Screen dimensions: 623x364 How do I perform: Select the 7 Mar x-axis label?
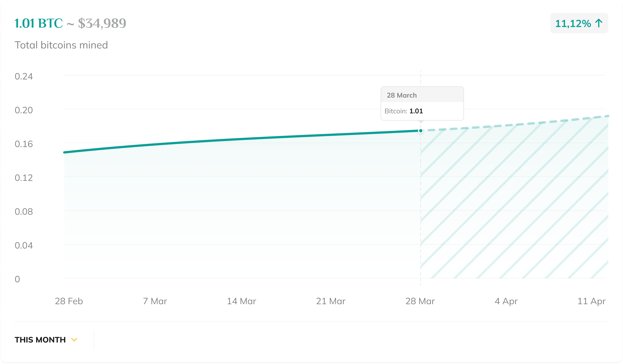coord(155,301)
